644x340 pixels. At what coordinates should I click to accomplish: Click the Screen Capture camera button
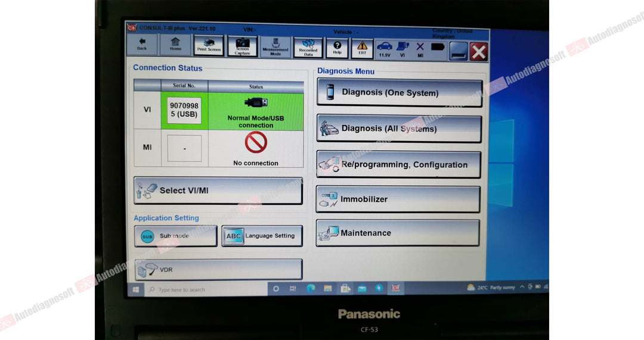[242, 46]
